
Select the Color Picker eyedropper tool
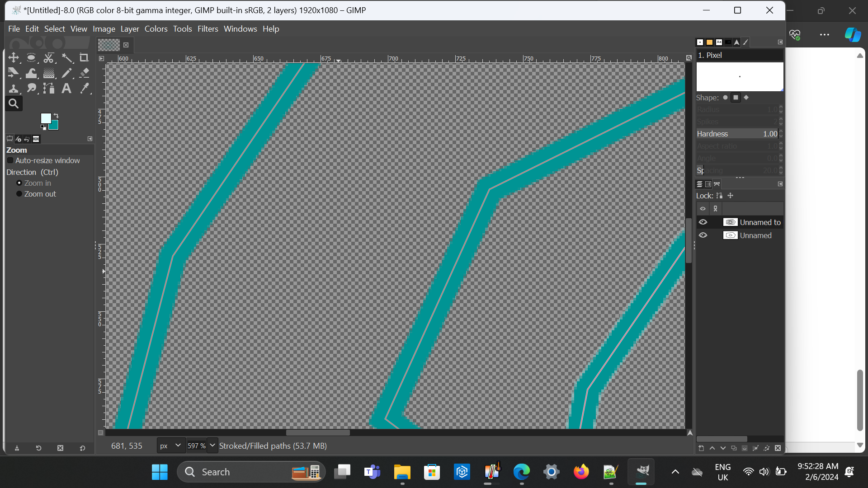coord(84,89)
